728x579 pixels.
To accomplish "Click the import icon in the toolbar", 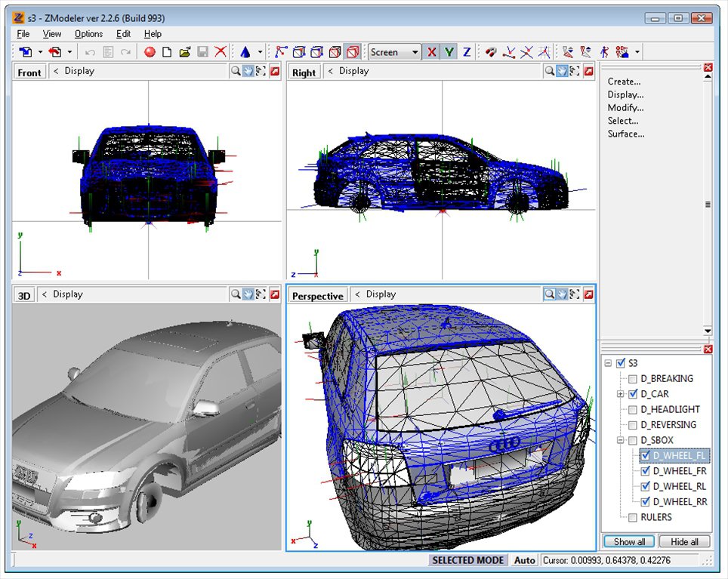I will coord(26,52).
